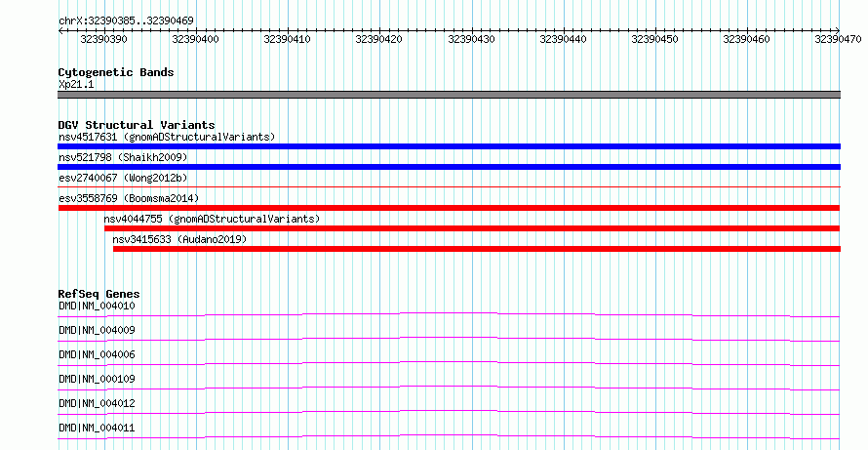Open variant esv2740067 (Wong2012b) label
Viewport: 868px width, 450px height.
click(123, 178)
